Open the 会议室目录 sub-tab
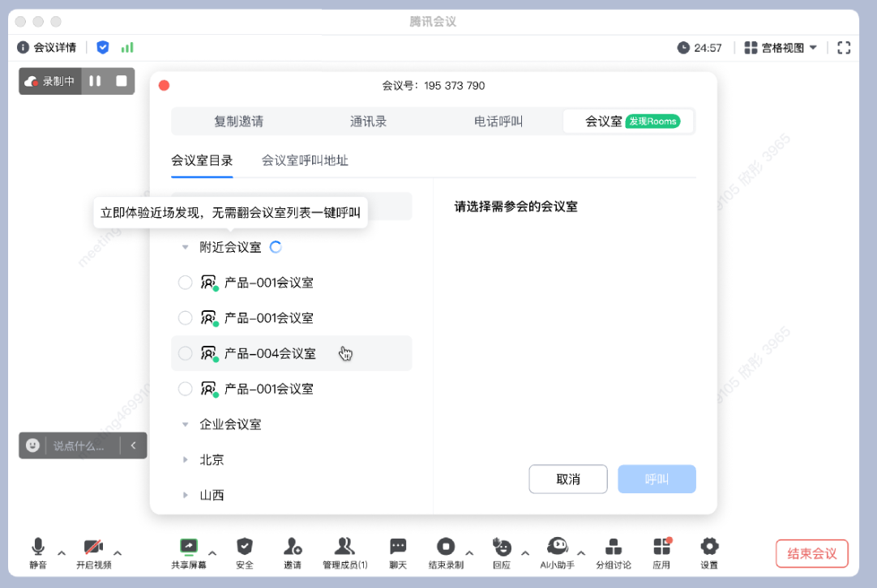 coord(202,161)
